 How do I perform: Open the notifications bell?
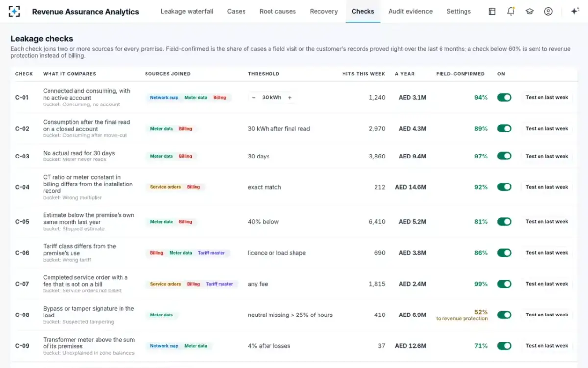[511, 11]
